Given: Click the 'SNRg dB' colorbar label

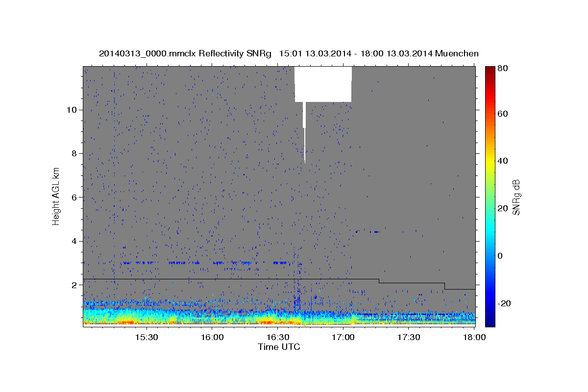Looking at the screenshot, I should tap(516, 196).
